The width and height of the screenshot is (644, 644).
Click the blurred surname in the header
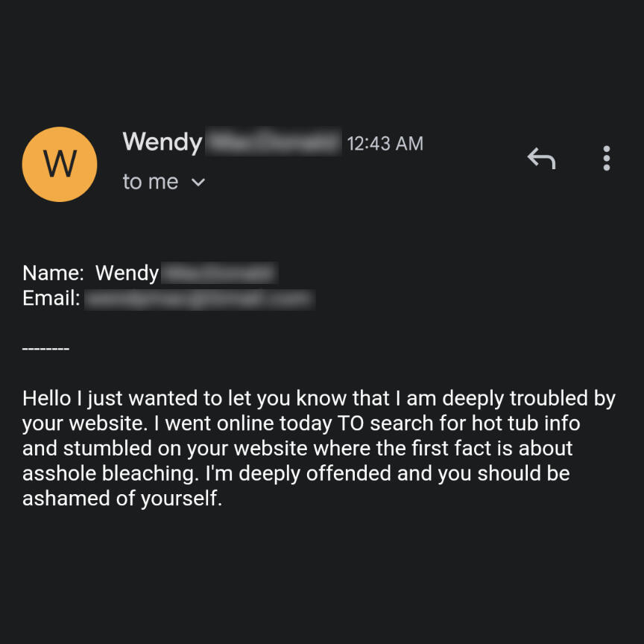click(x=273, y=142)
